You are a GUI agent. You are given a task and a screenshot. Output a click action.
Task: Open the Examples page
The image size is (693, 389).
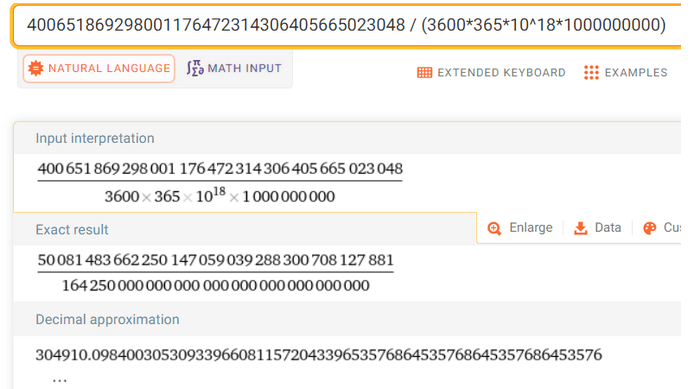(626, 72)
